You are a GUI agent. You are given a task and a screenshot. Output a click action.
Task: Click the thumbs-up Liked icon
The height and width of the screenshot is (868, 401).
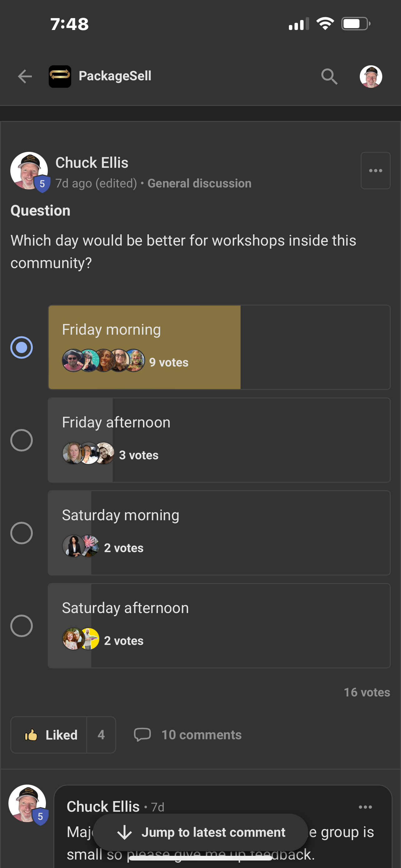pos(31,735)
